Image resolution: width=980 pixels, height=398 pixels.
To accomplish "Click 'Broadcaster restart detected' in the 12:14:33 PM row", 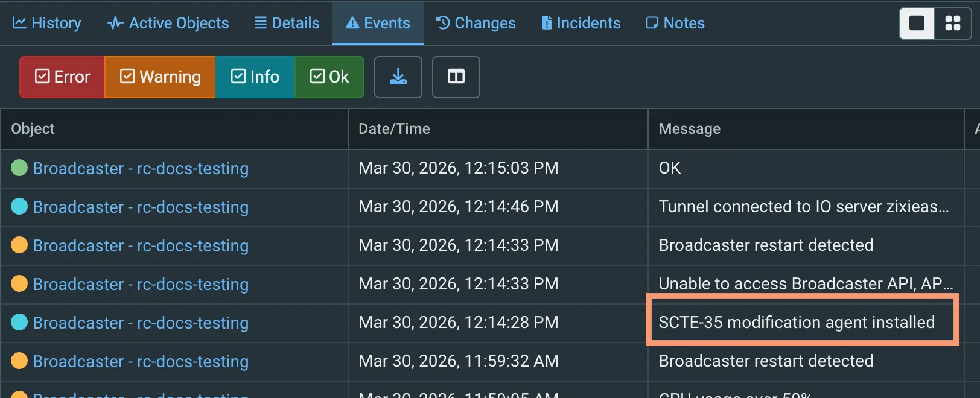I will (766, 245).
